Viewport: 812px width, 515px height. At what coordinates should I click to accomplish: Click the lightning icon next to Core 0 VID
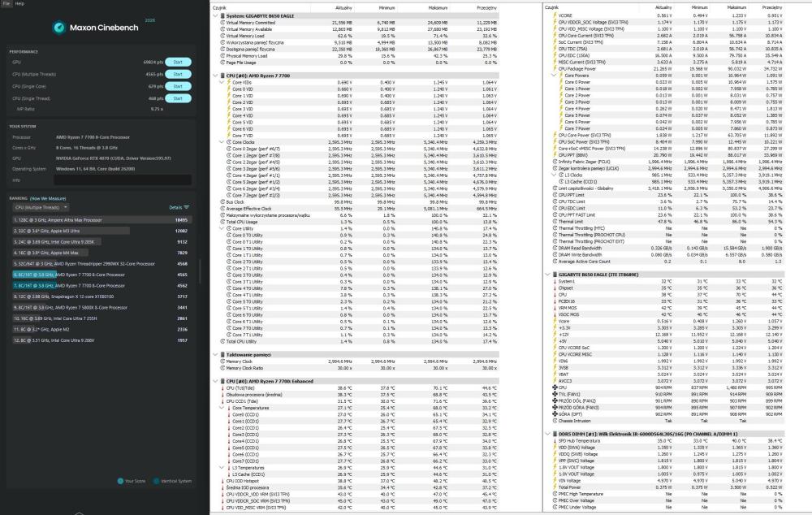coord(228,89)
